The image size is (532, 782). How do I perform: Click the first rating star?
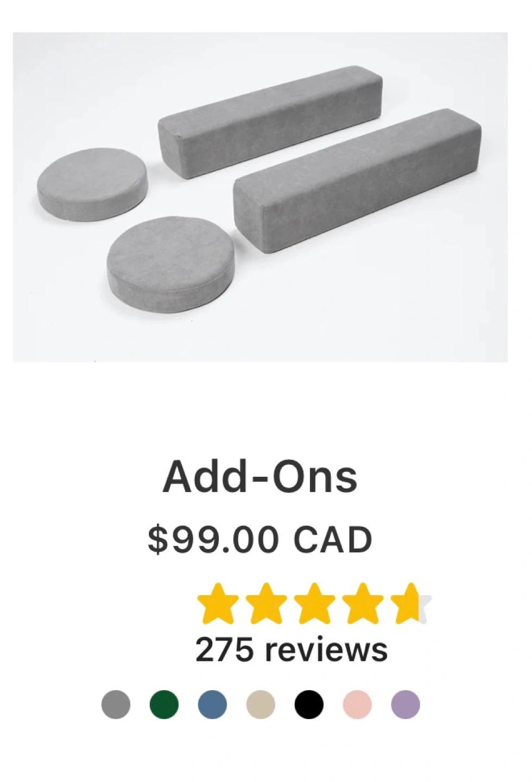pyautogui.click(x=218, y=603)
